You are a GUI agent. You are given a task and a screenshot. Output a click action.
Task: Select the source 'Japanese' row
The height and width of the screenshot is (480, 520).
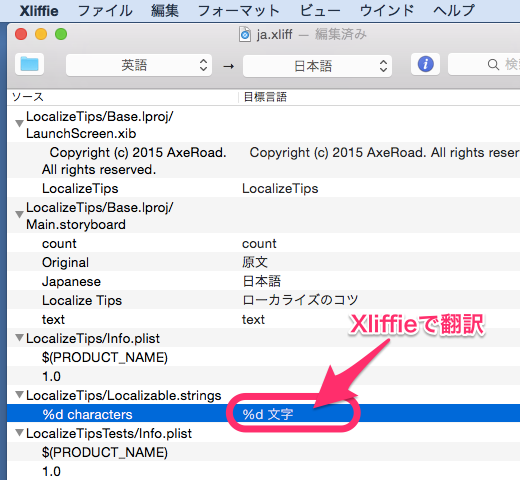[x=71, y=281]
